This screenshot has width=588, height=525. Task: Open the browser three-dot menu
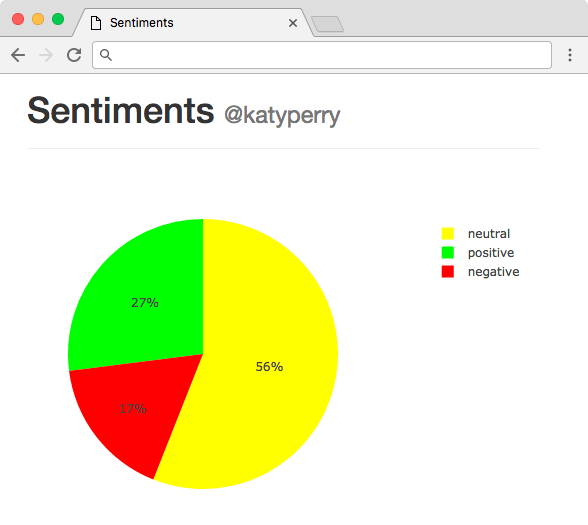[x=570, y=55]
